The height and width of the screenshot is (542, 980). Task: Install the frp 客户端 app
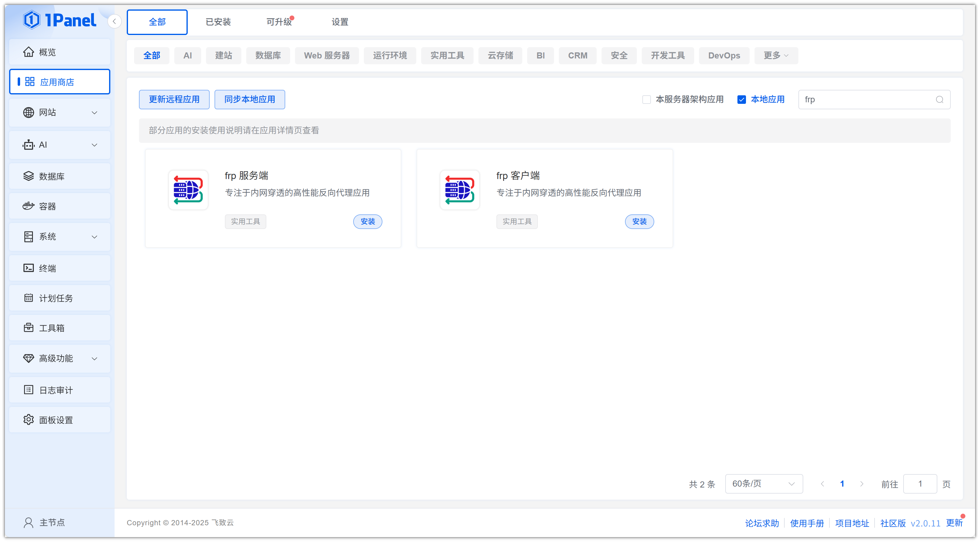click(x=639, y=222)
